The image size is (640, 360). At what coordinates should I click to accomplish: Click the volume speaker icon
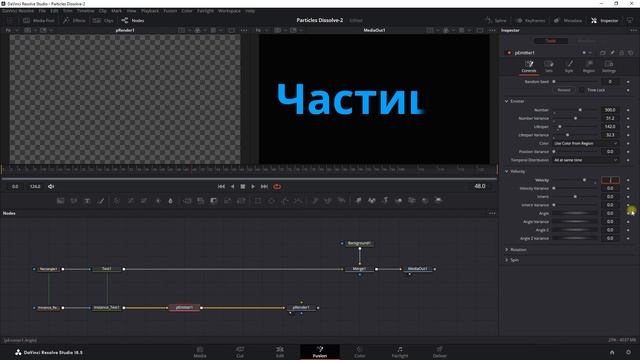coord(51,187)
